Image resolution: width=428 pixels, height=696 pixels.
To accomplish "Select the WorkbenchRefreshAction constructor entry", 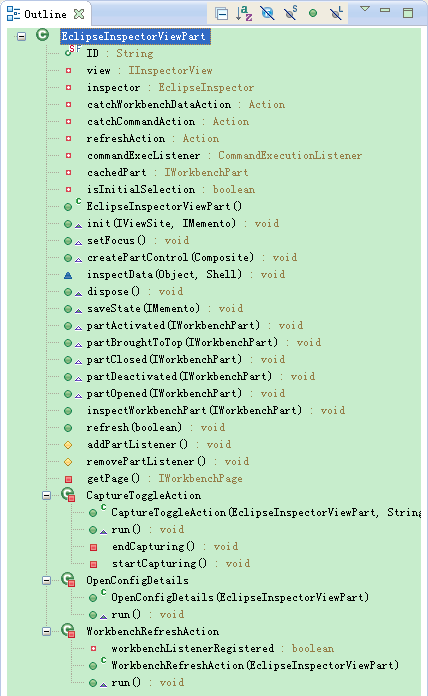I will click(x=255, y=666).
